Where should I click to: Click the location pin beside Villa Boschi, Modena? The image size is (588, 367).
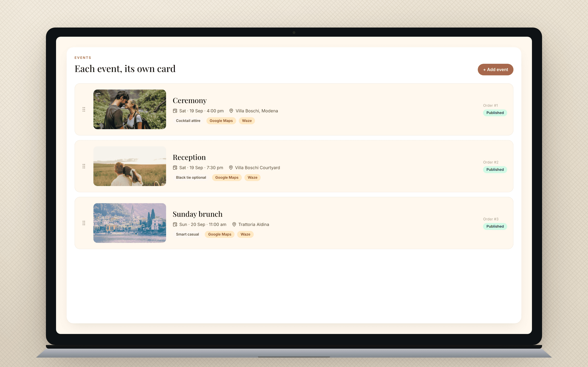click(x=231, y=111)
